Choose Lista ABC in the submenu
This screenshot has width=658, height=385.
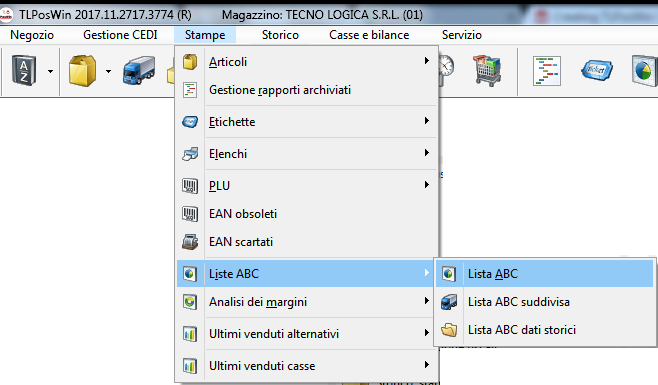(545, 274)
